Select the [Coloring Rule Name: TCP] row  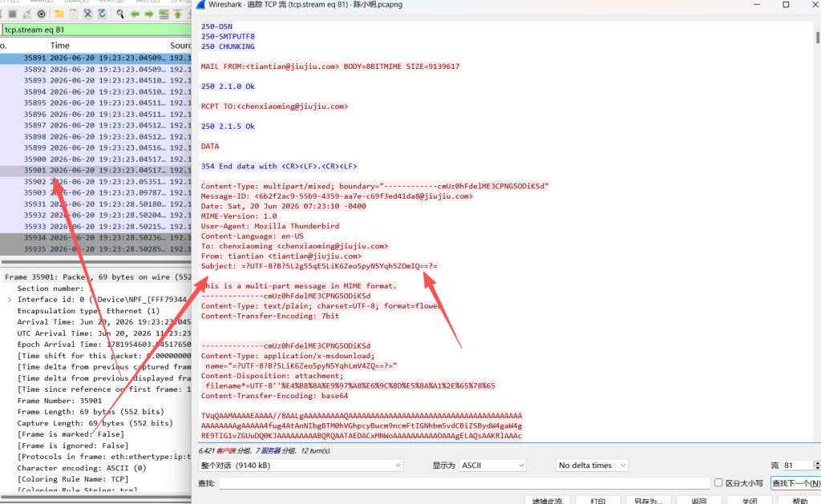coord(73,479)
